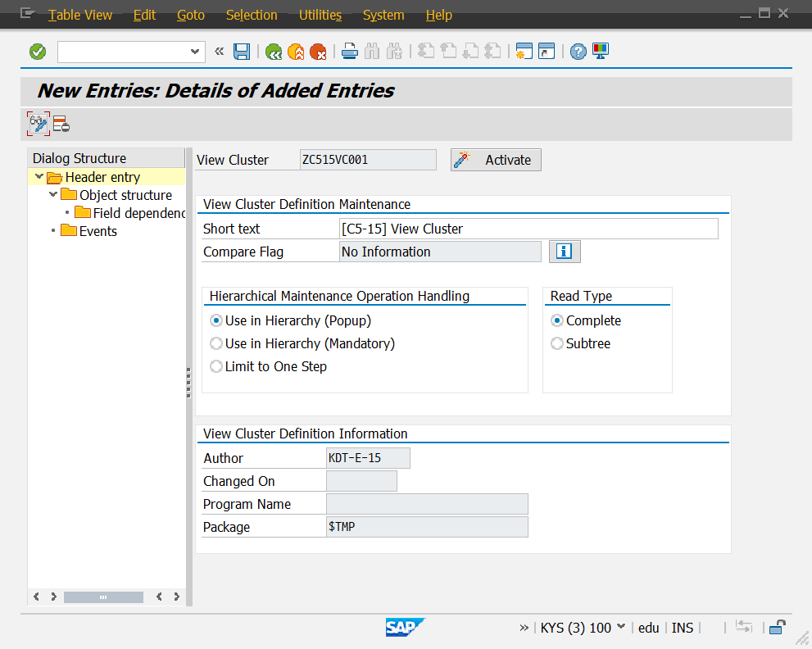Screen dimensions: 812x649
Task: Click the Package field $TMP
Action: coord(427,527)
